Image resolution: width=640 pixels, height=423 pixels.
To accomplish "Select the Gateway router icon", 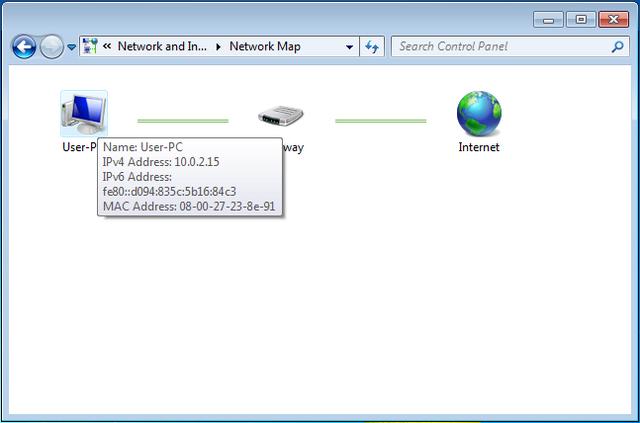I will click(281, 115).
